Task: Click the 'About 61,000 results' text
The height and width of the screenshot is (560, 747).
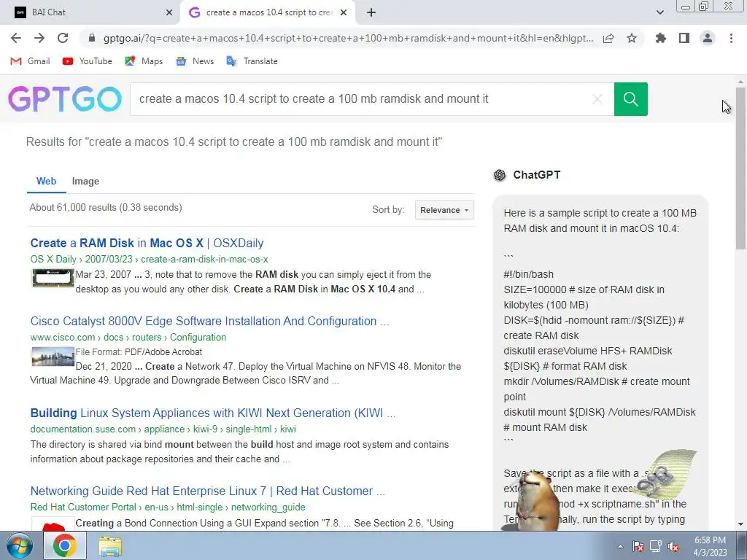Action: 106,208
